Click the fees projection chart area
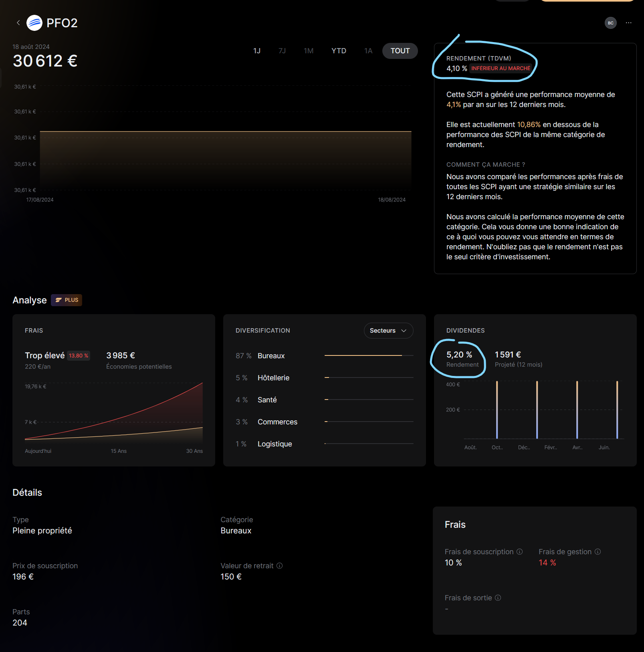644x652 pixels. [114, 413]
